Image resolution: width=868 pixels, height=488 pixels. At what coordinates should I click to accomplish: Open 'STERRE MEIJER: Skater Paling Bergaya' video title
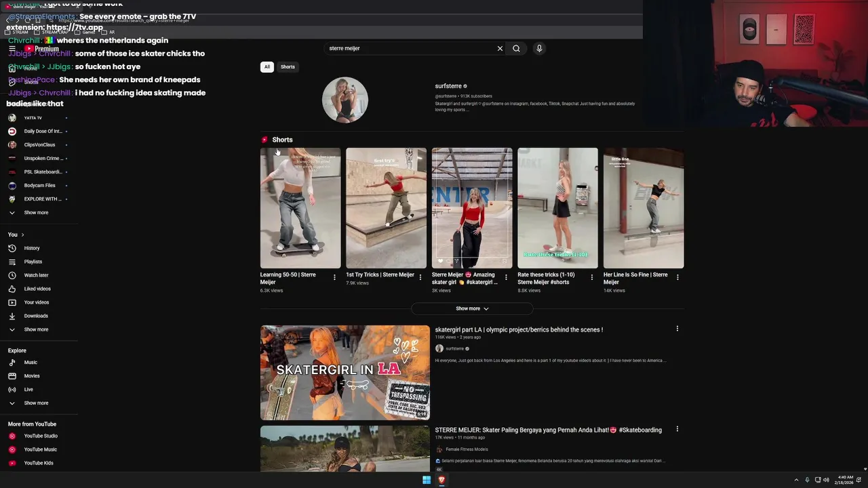click(x=548, y=430)
